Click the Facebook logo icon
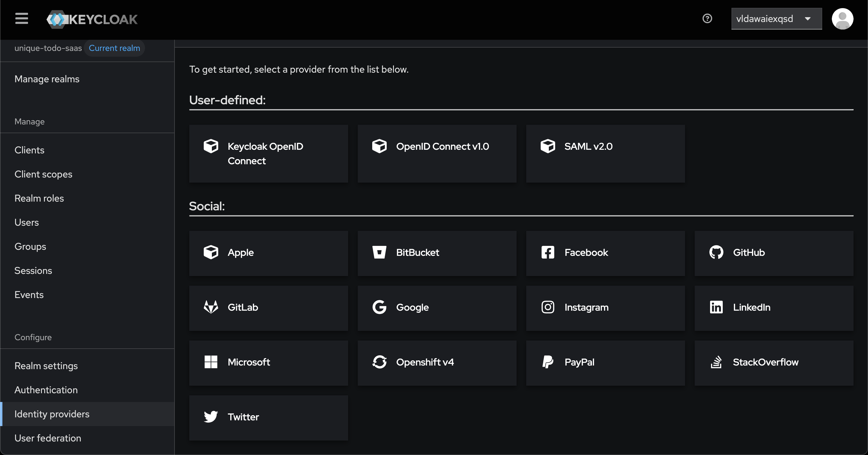Image resolution: width=868 pixels, height=455 pixels. [548, 252]
